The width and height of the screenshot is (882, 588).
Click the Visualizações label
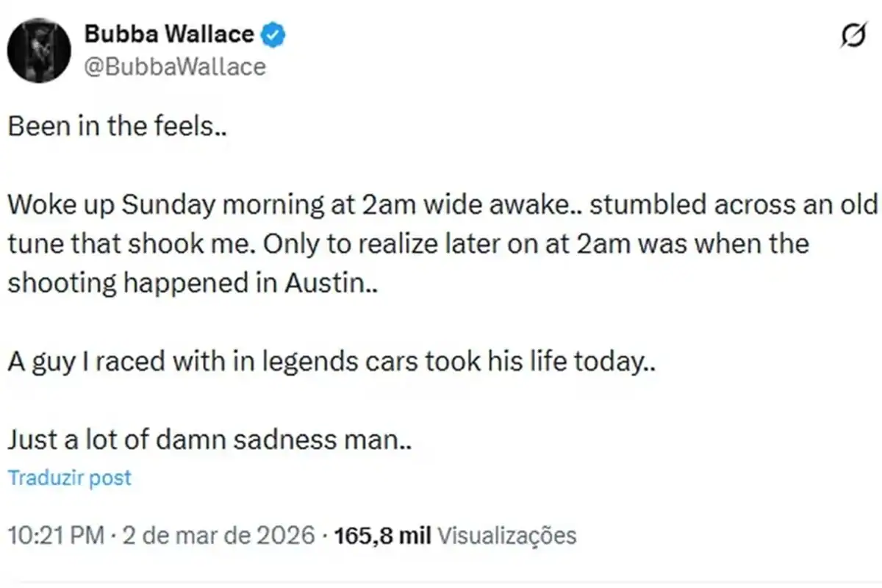tap(506, 535)
